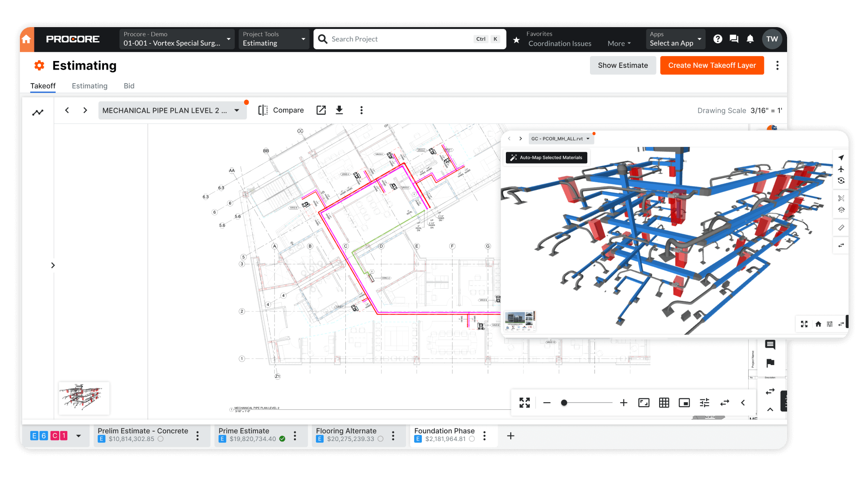This screenshot has height=488, width=868.
Task: Click the home/reset view icon in 3D viewer
Action: pyautogui.click(x=817, y=324)
